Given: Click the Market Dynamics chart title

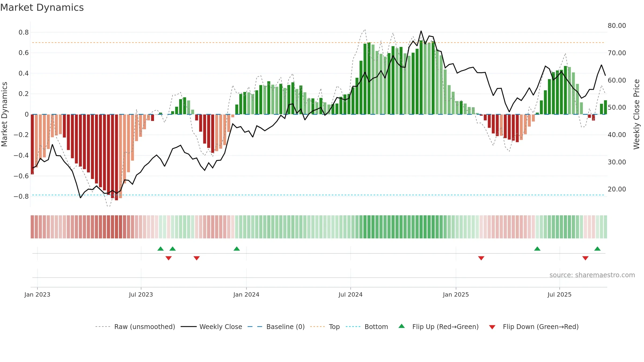Looking at the screenshot, I should 42,8.
